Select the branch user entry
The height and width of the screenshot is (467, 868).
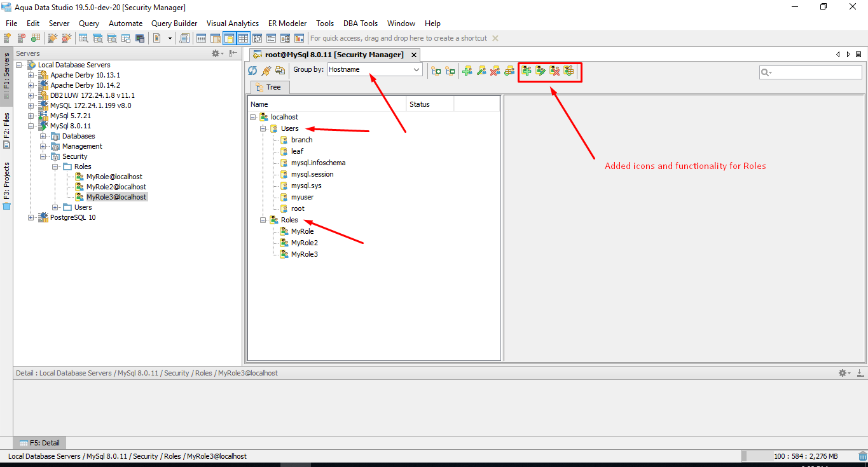pyautogui.click(x=301, y=140)
